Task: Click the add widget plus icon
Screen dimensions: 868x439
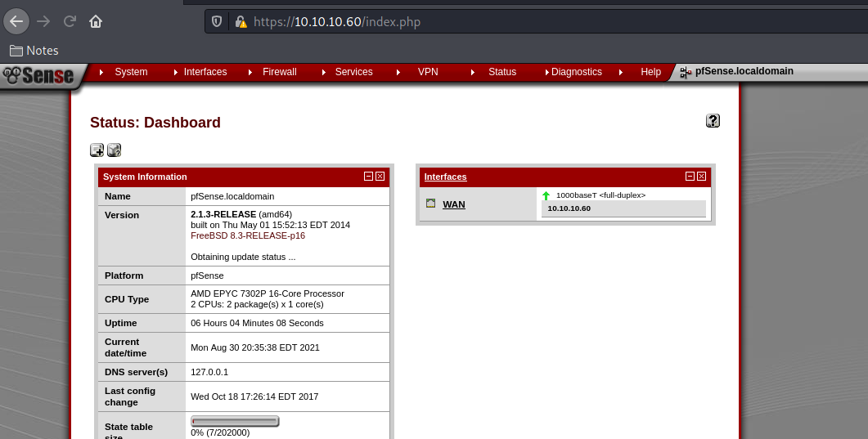Action: [97, 150]
